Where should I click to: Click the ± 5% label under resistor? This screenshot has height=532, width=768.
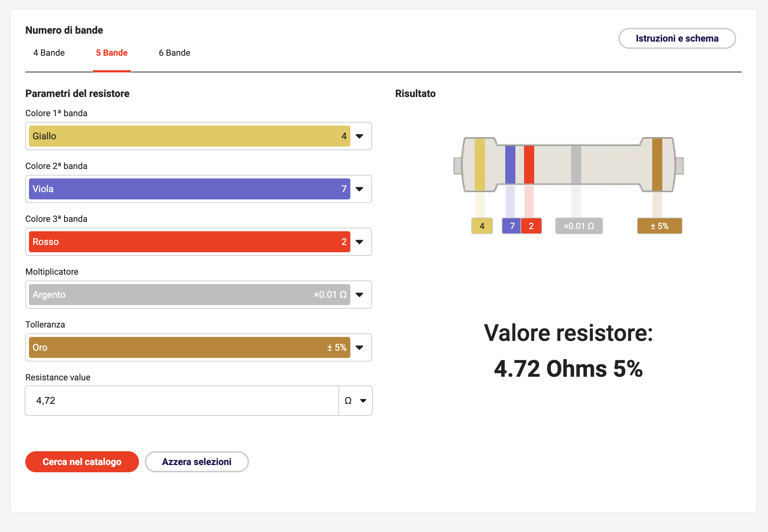click(659, 226)
